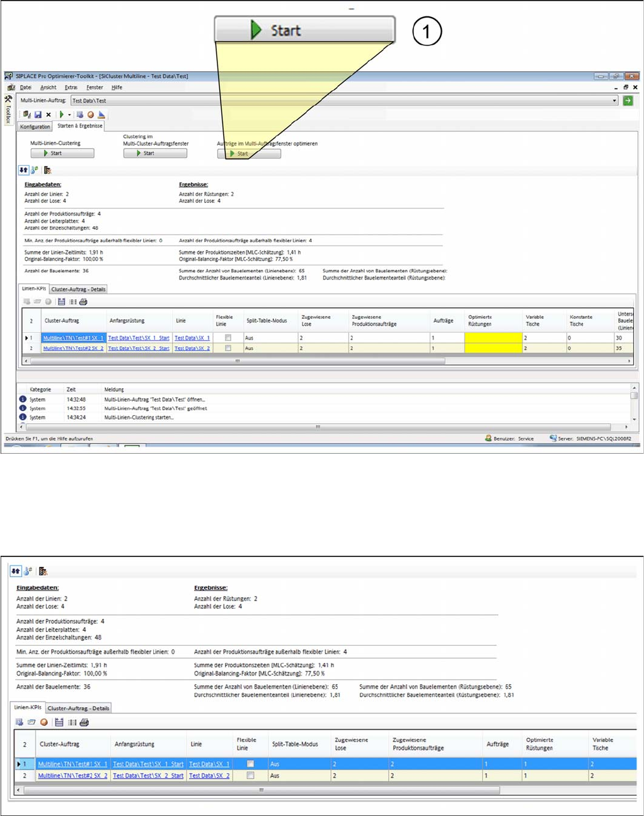Open the Extras menu

pos(71,88)
